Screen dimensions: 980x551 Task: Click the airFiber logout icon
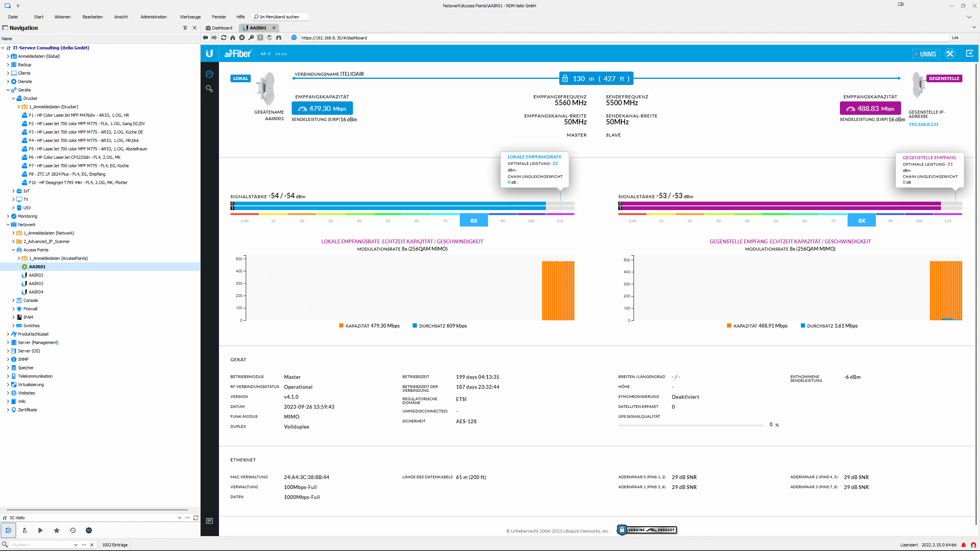click(x=970, y=54)
